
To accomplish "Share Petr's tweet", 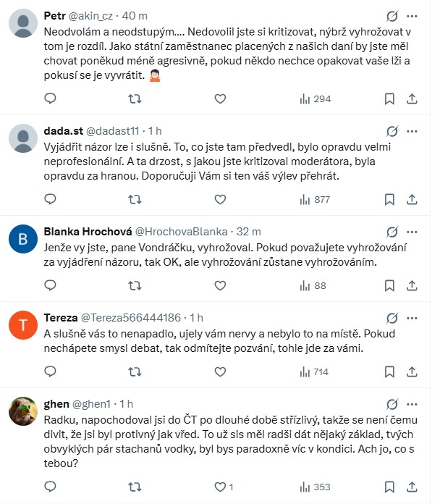I will (412, 98).
